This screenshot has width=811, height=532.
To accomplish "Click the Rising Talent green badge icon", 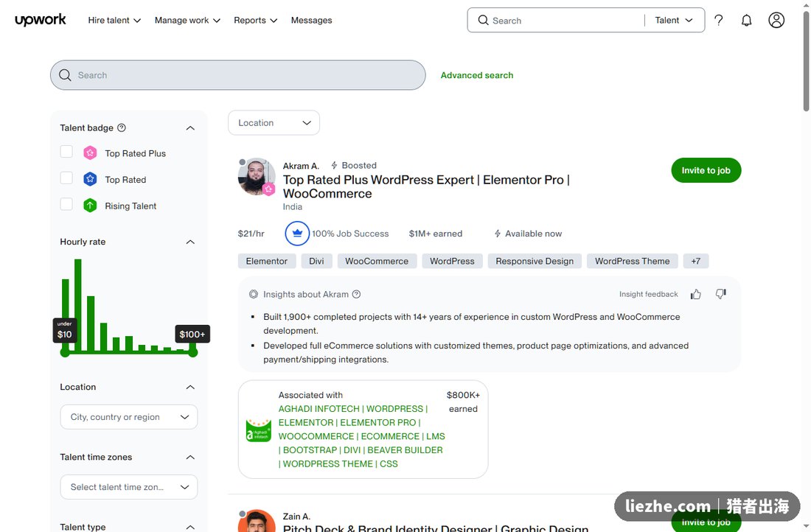I will (x=90, y=206).
